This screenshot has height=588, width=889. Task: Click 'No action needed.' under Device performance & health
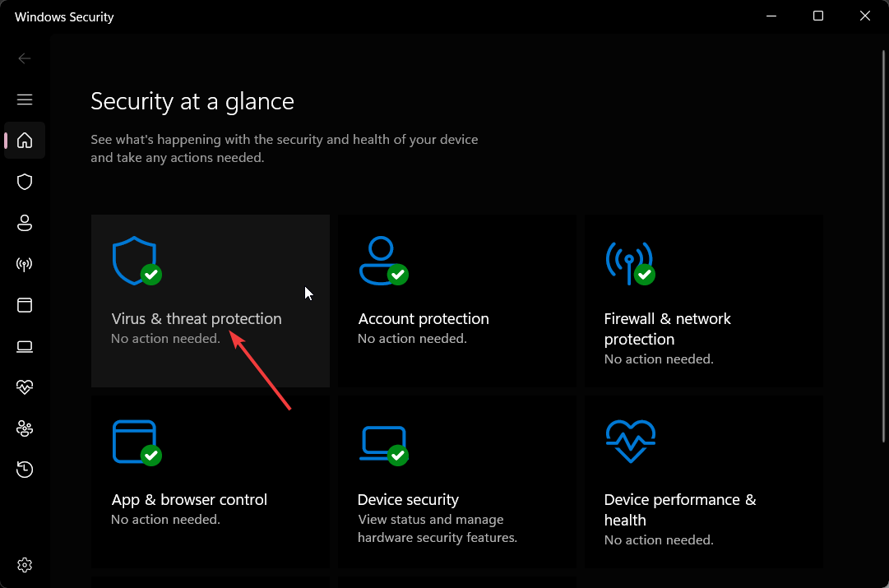click(659, 539)
